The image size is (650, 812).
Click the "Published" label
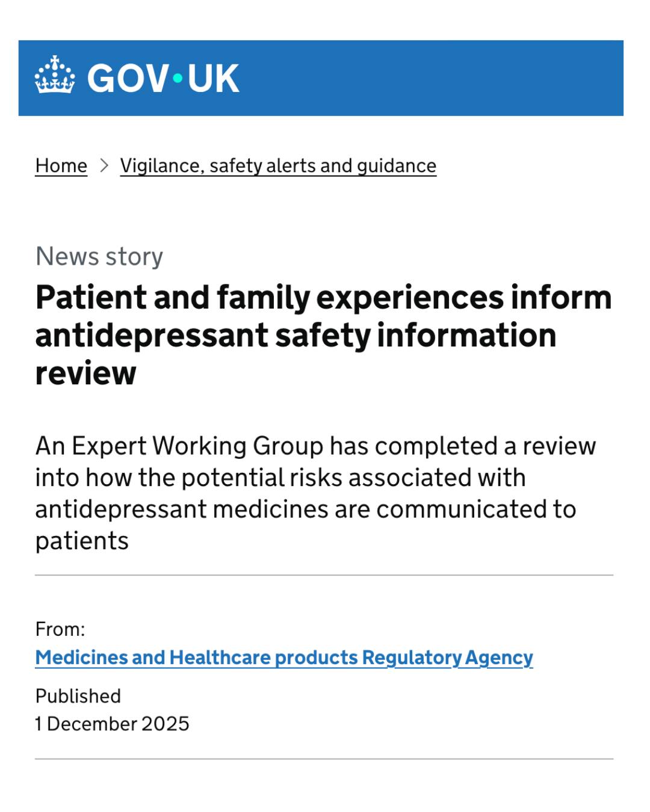click(78, 696)
